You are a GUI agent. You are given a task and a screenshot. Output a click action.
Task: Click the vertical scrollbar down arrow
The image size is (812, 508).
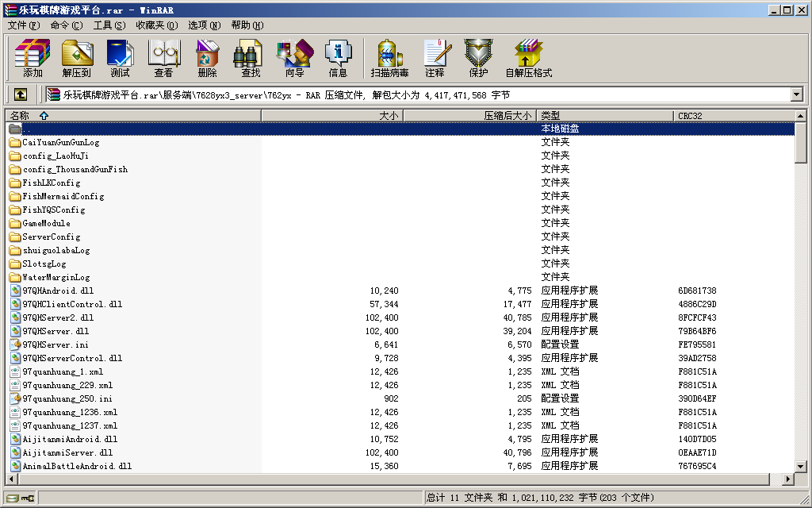pyautogui.click(x=801, y=467)
